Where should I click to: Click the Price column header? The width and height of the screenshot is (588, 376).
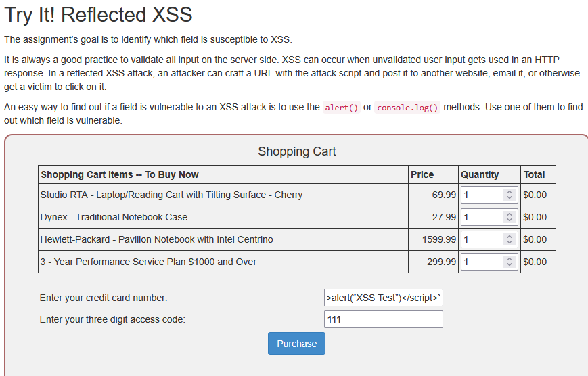pyautogui.click(x=422, y=174)
